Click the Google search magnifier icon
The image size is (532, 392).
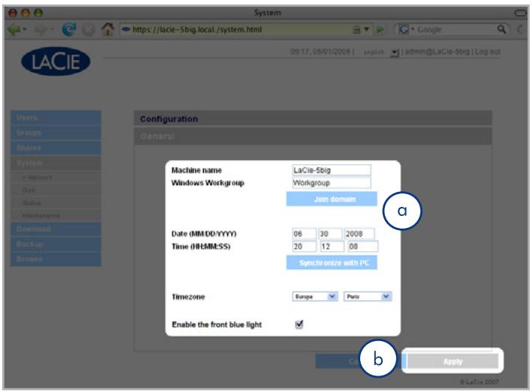[501, 29]
